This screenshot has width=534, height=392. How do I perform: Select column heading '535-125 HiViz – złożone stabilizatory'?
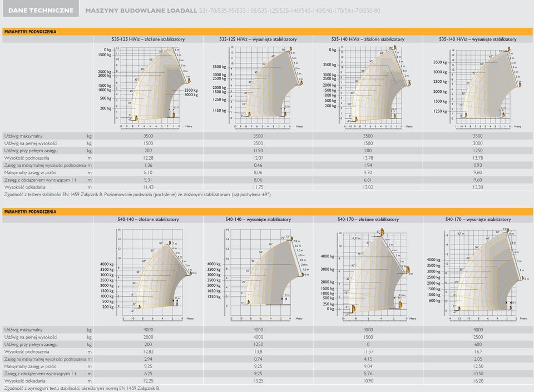click(148, 39)
